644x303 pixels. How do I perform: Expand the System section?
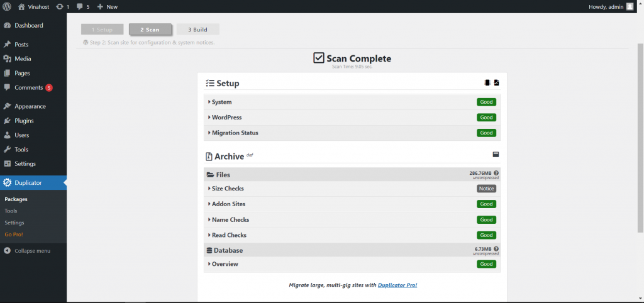pos(221,102)
